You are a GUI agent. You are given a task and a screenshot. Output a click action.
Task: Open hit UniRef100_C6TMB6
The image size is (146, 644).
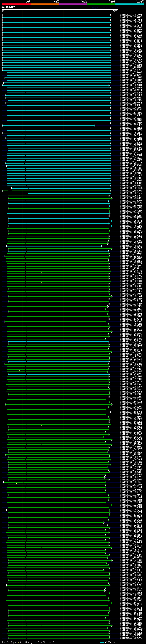click(x=131, y=20)
